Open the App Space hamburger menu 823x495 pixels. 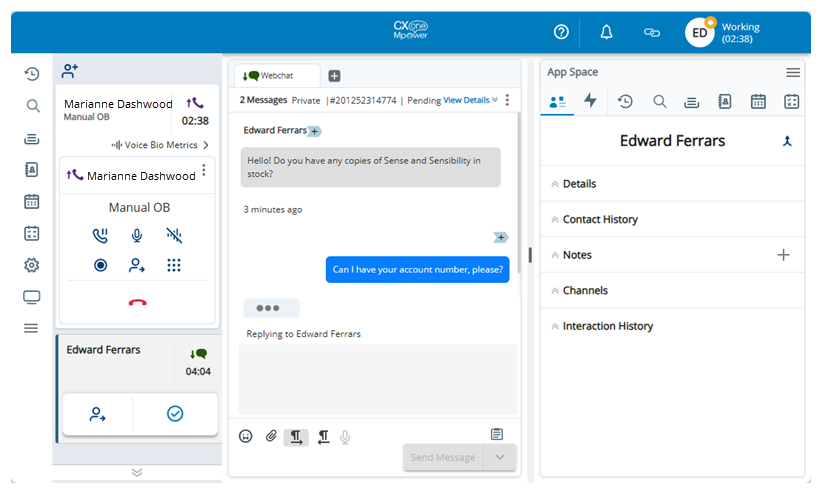793,72
